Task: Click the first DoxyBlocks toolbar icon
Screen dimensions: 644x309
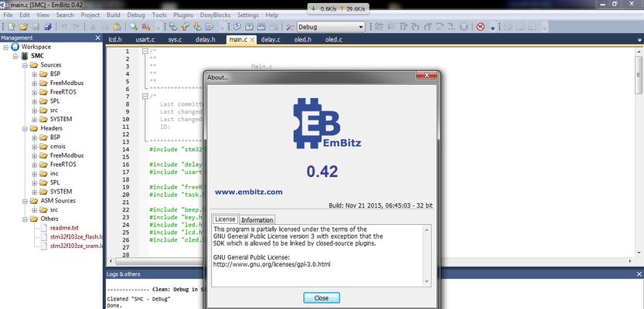Action: pos(237,27)
